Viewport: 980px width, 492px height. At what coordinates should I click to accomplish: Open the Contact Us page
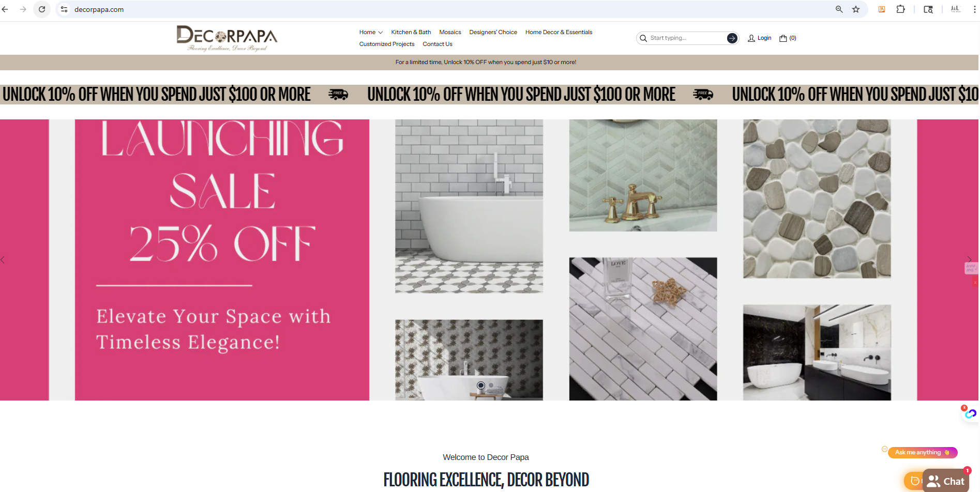tap(437, 44)
